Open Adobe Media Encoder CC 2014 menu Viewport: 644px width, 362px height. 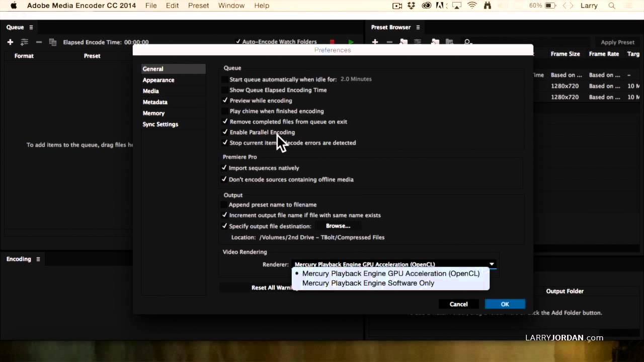pyautogui.click(x=82, y=6)
